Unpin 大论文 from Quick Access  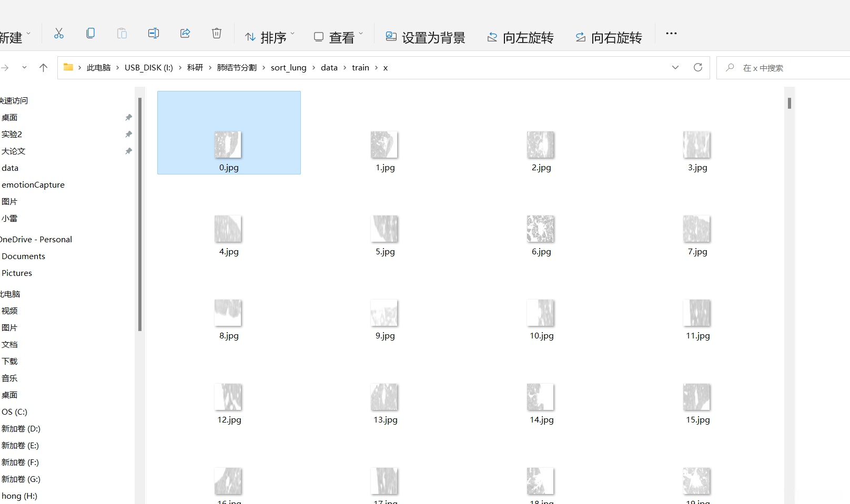click(128, 151)
